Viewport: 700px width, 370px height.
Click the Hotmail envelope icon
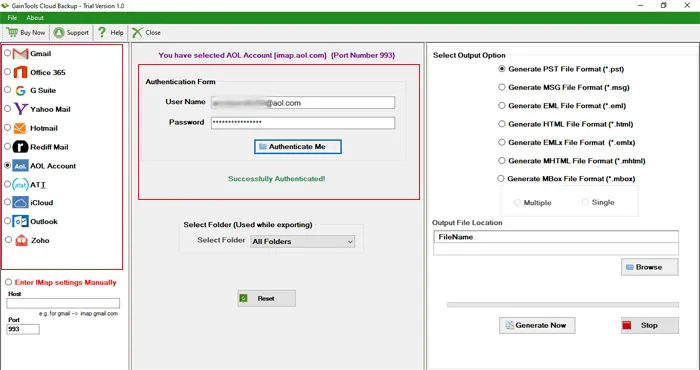click(x=20, y=129)
